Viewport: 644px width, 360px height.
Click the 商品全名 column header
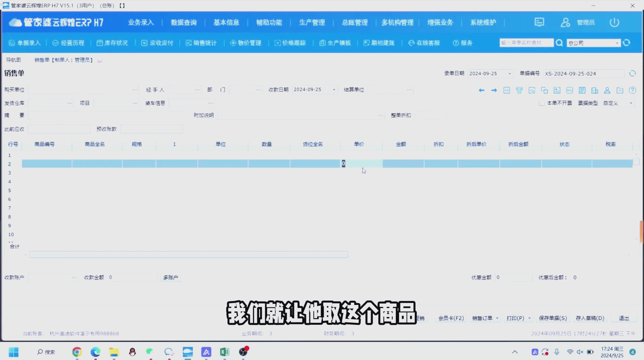coord(95,144)
